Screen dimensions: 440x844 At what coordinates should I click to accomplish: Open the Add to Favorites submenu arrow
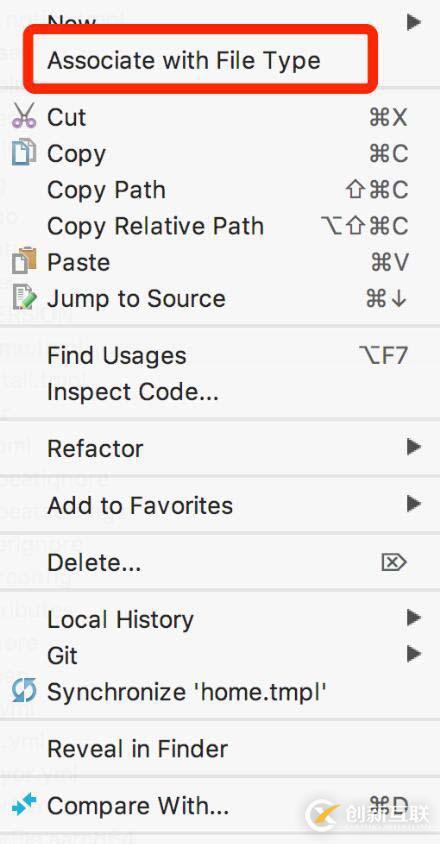[x=414, y=504]
